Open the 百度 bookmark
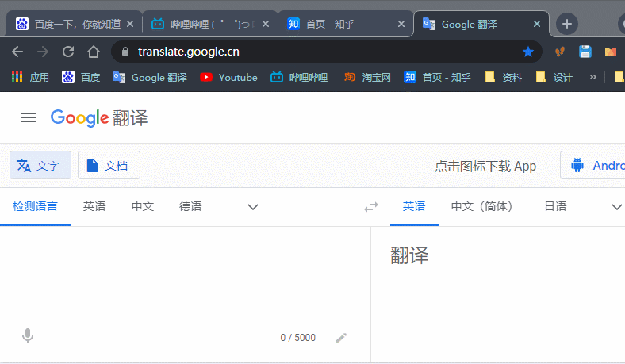The height and width of the screenshot is (364, 625). (81, 77)
